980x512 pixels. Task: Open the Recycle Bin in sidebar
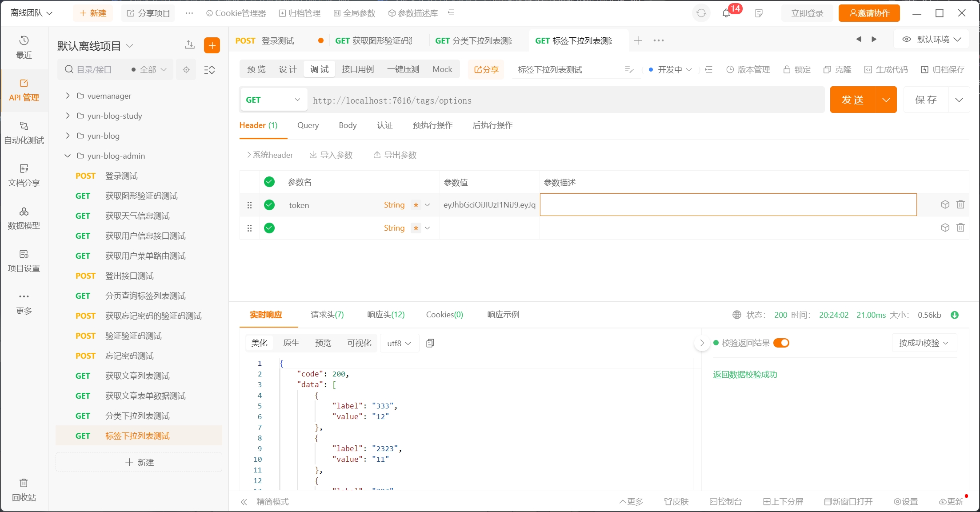click(24, 489)
